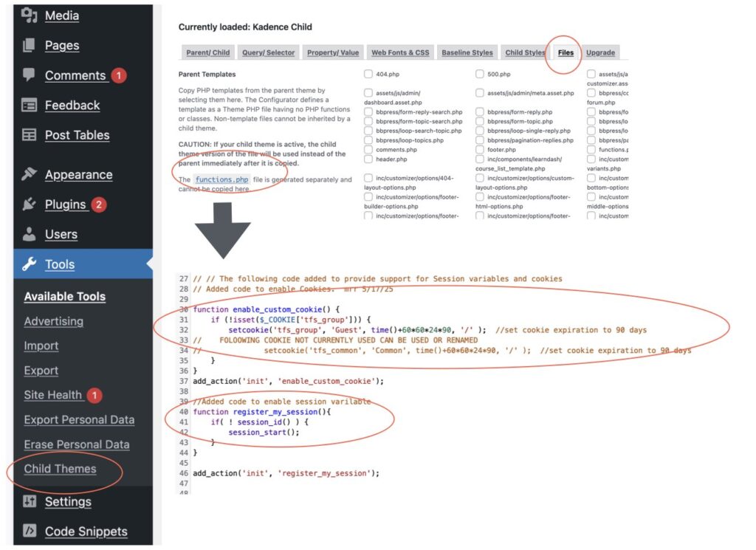Open the Code Snippets menu item

pyautogui.click(x=86, y=532)
